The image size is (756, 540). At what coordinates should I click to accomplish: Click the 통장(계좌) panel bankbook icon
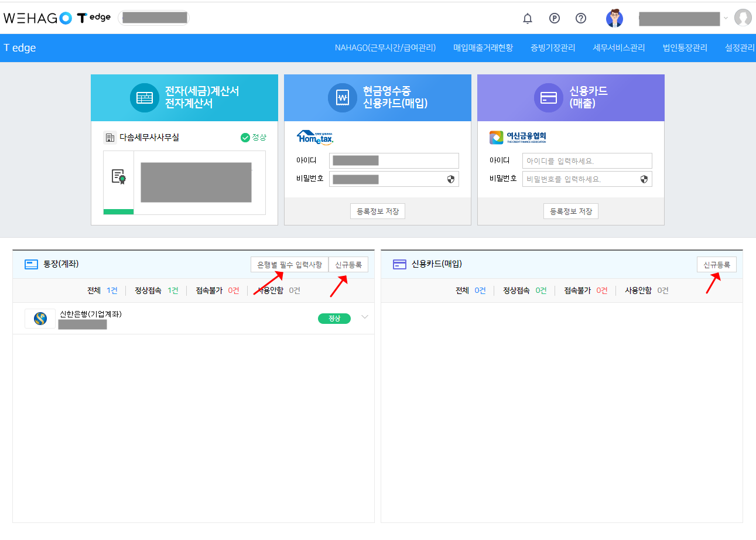click(x=31, y=264)
